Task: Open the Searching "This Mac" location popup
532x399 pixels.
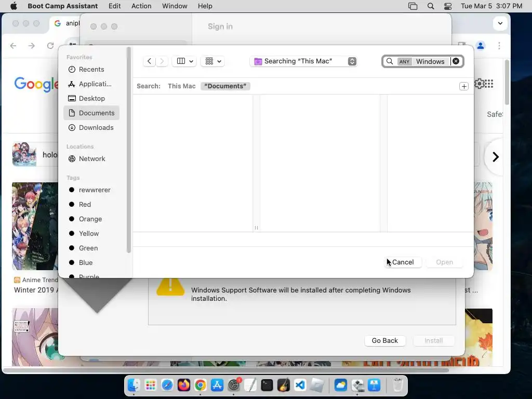Action: [x=303, y=61]
